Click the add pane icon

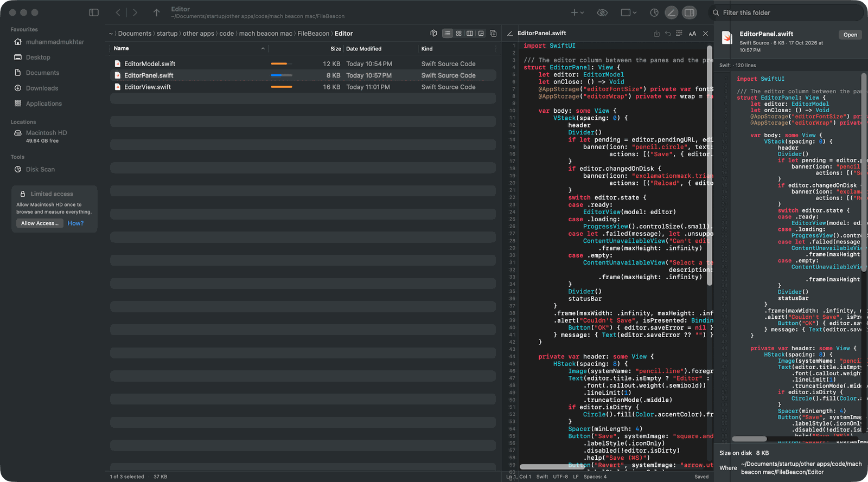[493, 34]
